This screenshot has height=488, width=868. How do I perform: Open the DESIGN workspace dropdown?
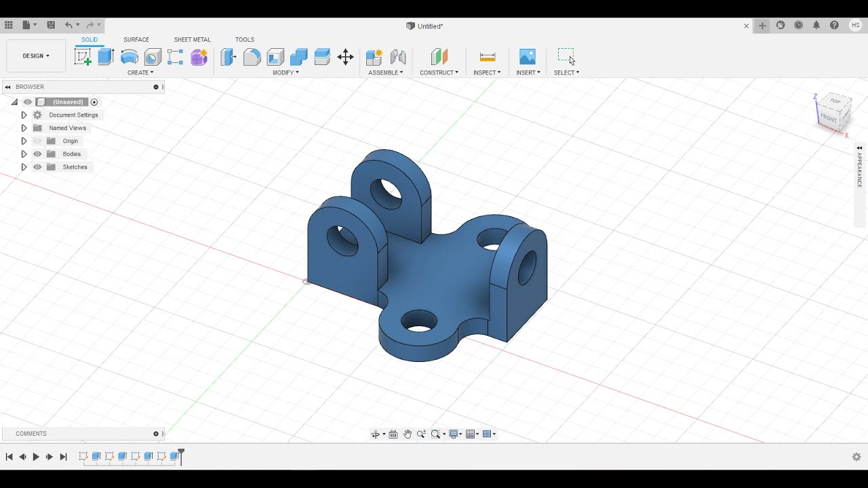click(36, 56)
